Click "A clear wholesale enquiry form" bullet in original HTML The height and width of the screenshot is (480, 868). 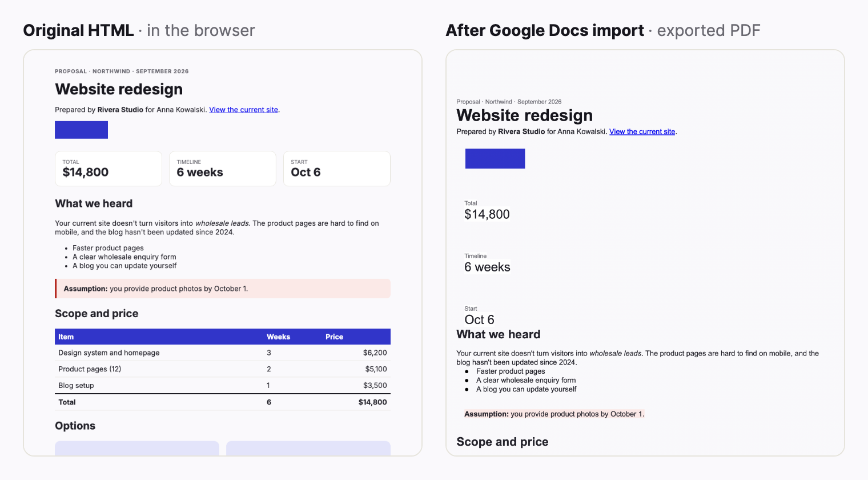(x=124, y=257)
